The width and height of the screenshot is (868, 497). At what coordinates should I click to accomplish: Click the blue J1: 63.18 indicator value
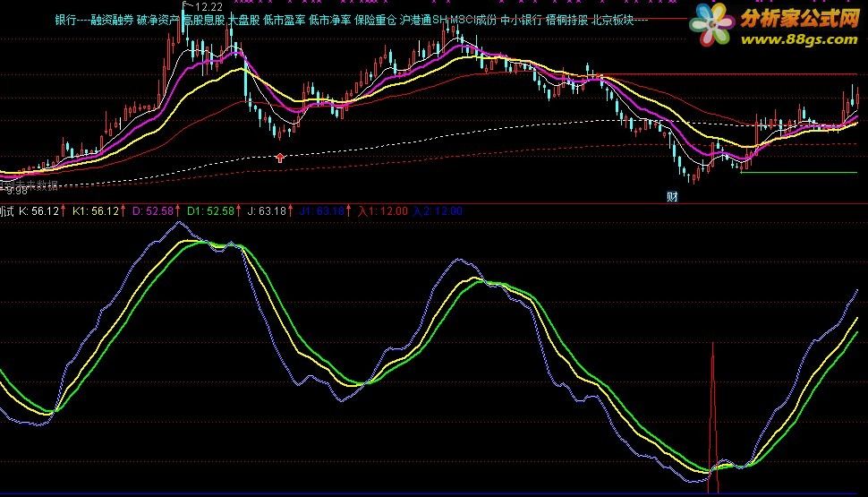(322, 211)
